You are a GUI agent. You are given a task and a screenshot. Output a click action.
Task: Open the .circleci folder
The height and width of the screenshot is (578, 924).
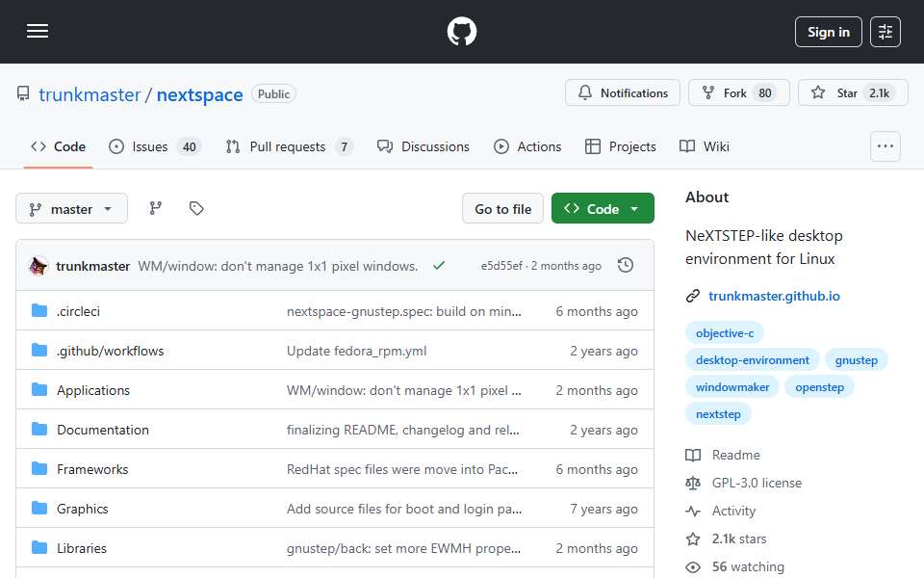coord(78,311)
